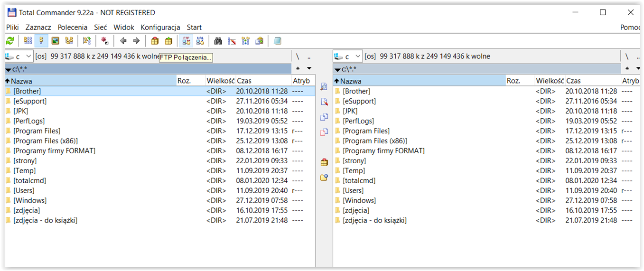Toggle the highlighted full details view button
The image size is (644, 271).
click(x=41, y=41)
